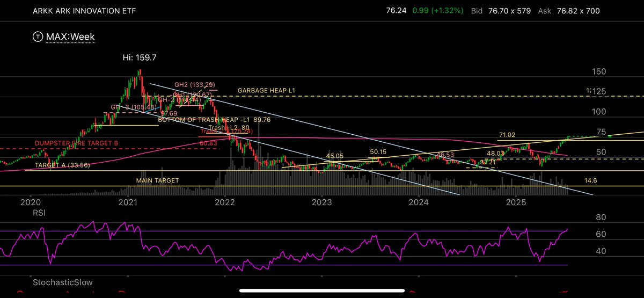Image resolution: width=644 pixels, height=298 pixels.
Task: Tap the 45.05 price level label
Action: click(335, 156)
